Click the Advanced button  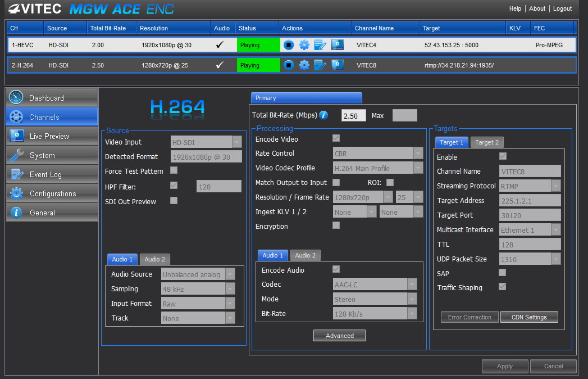coord(339,336)
